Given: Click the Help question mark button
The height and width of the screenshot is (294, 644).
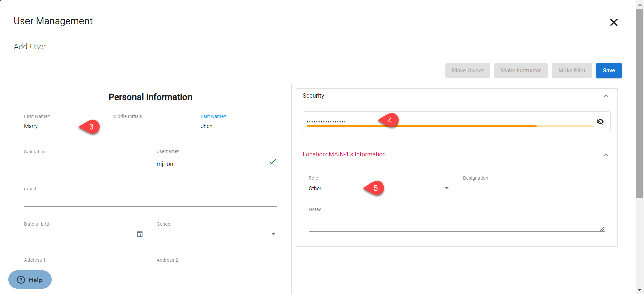Looking at the screenshot, I should coord(30,280).
